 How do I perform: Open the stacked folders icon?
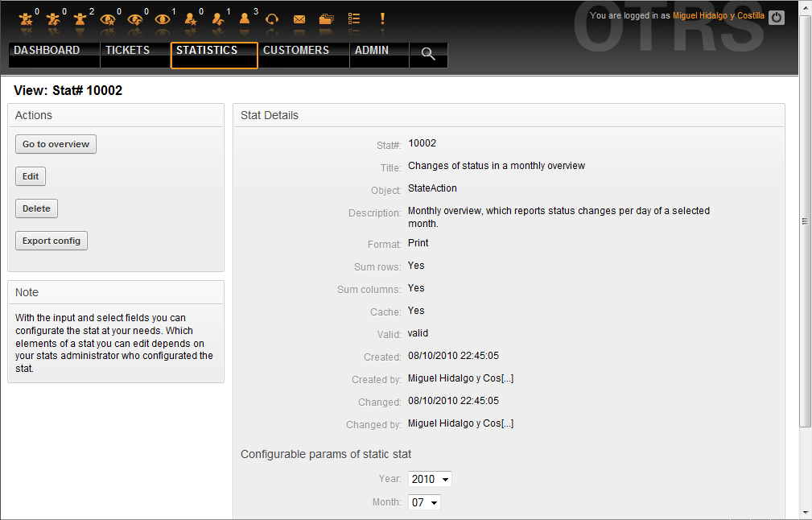pyautogui.click(x=326, y=19)
